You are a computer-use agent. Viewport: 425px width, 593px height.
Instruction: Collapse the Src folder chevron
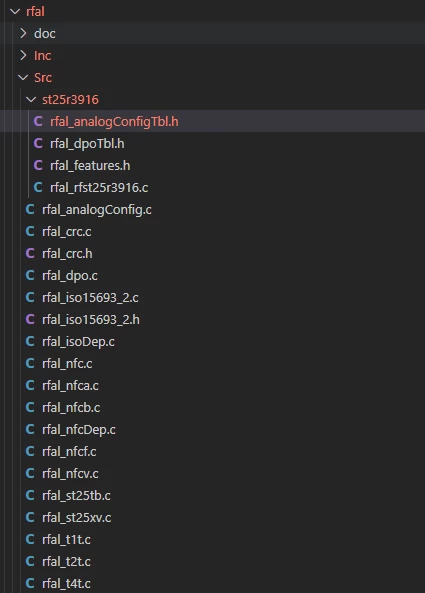[x=23, y=78]
